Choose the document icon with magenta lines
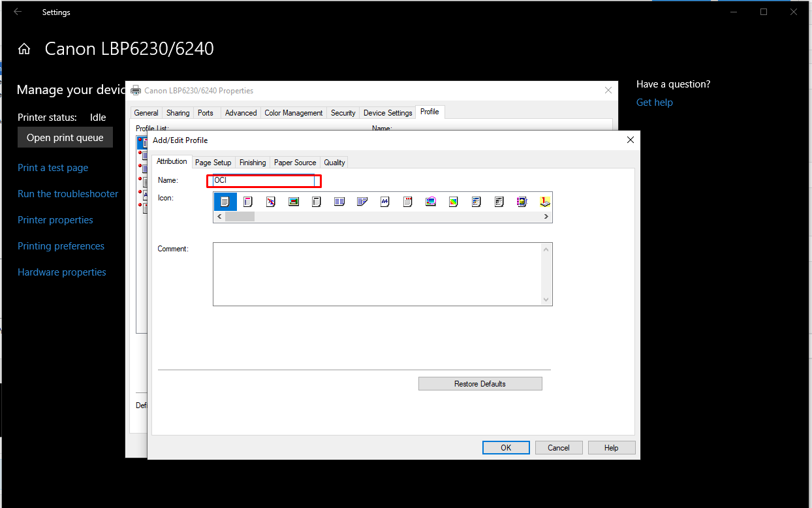 [248, 202]
